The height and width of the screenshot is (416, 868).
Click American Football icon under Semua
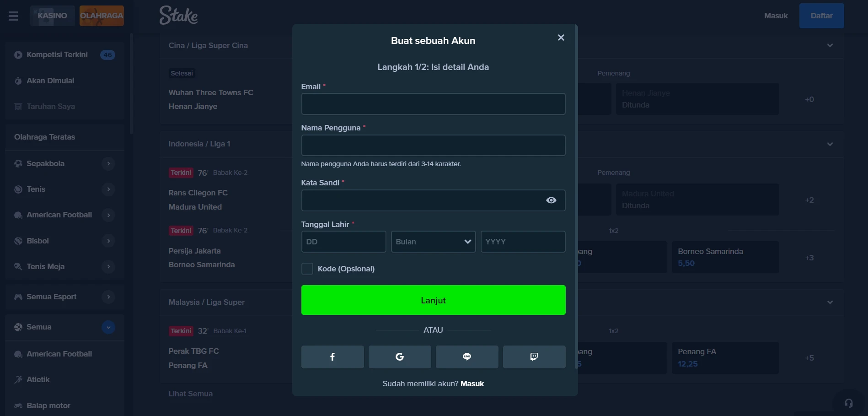tap(18, 354)
